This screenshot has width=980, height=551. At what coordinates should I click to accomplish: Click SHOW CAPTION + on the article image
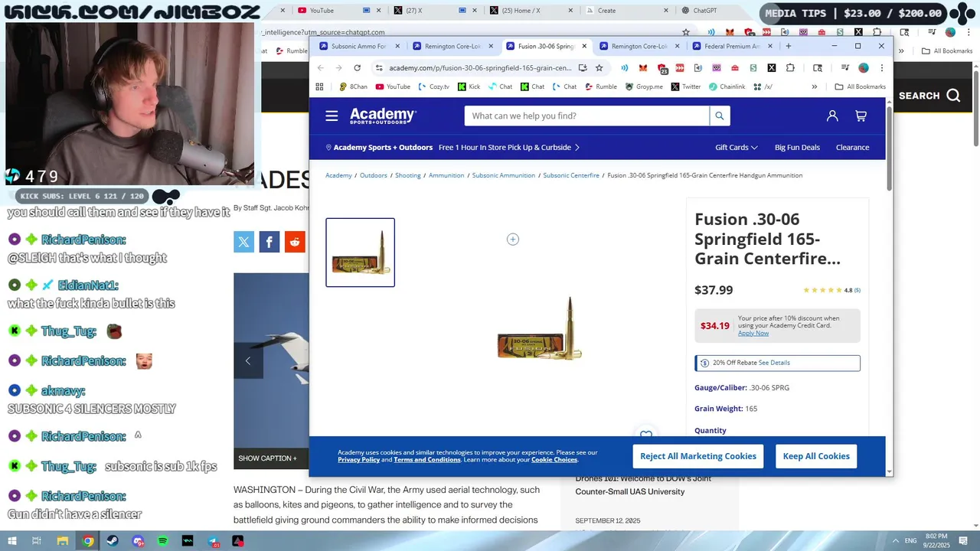click(x=267, y=458)
